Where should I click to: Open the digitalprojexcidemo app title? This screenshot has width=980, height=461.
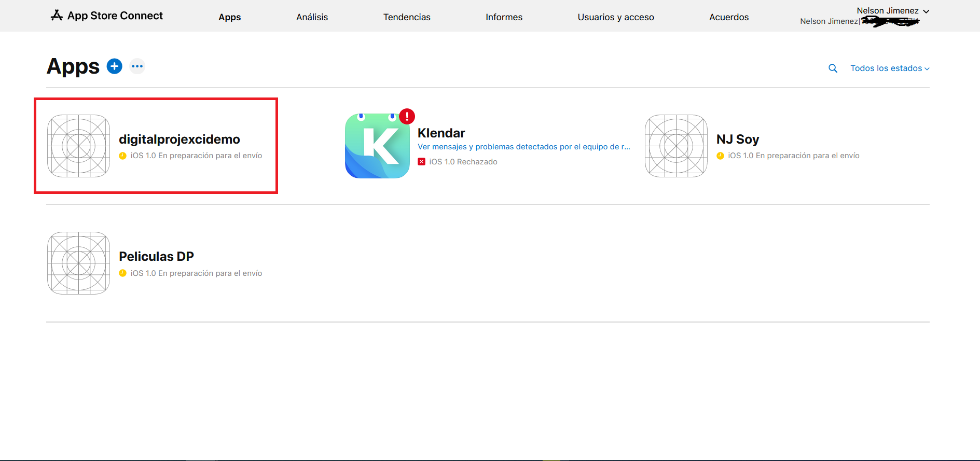point(180,139)
